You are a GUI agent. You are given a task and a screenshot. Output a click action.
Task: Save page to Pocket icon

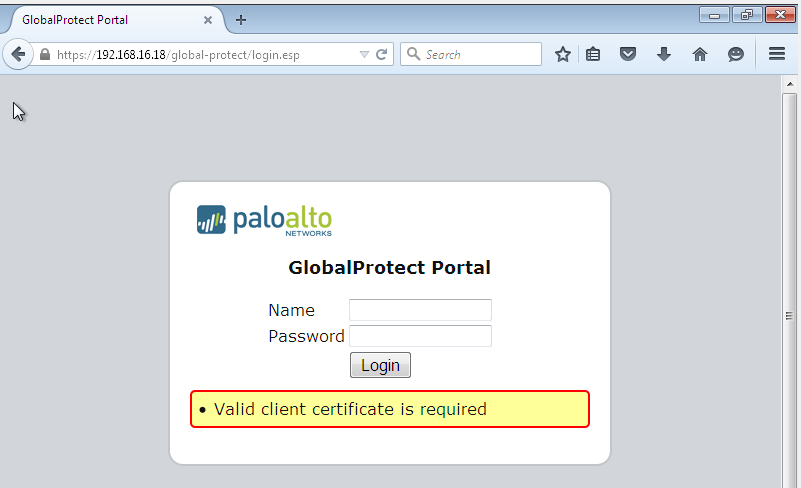point(628,55)
